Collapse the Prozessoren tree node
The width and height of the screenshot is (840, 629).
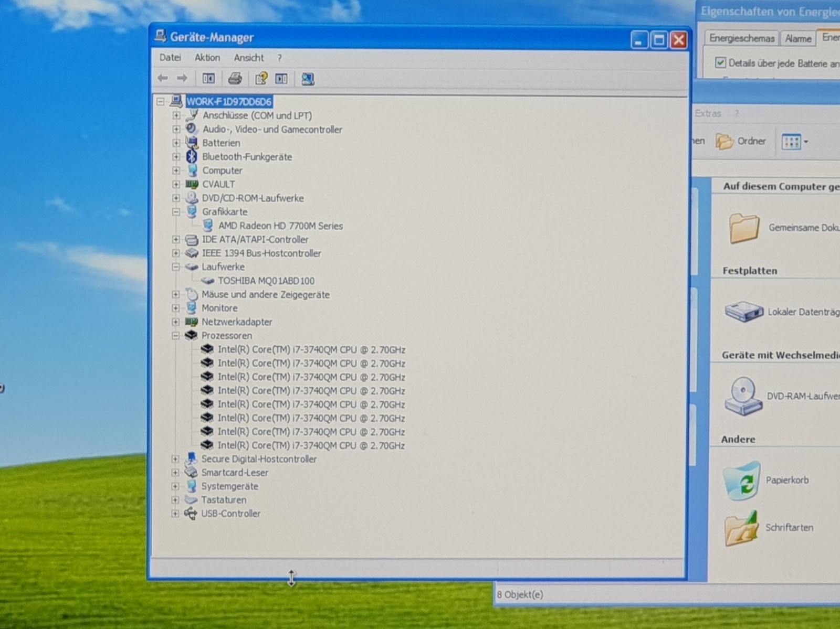coord(175,335)
